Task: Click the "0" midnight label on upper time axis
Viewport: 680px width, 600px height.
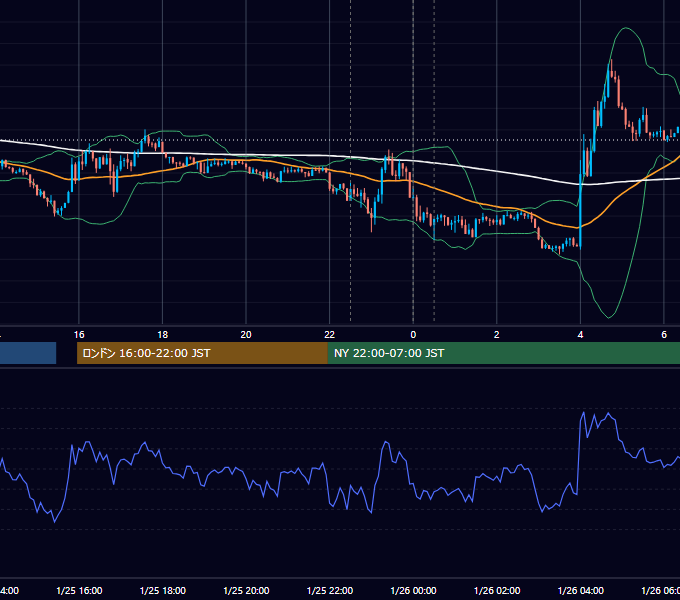Action: (413, 335)
